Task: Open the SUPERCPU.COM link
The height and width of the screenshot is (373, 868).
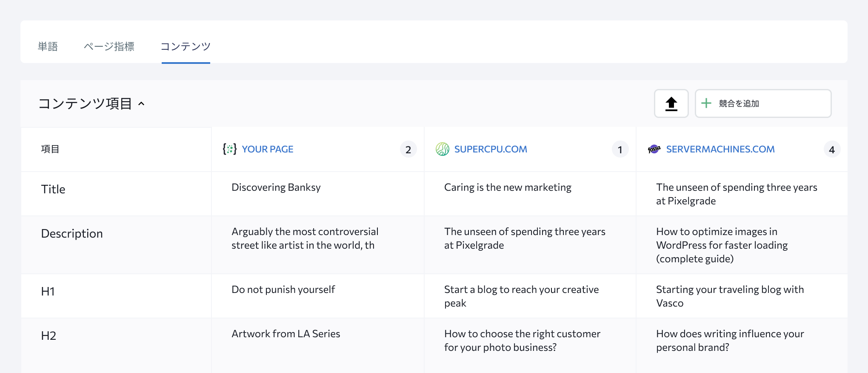Action: (x=491, y=149)
